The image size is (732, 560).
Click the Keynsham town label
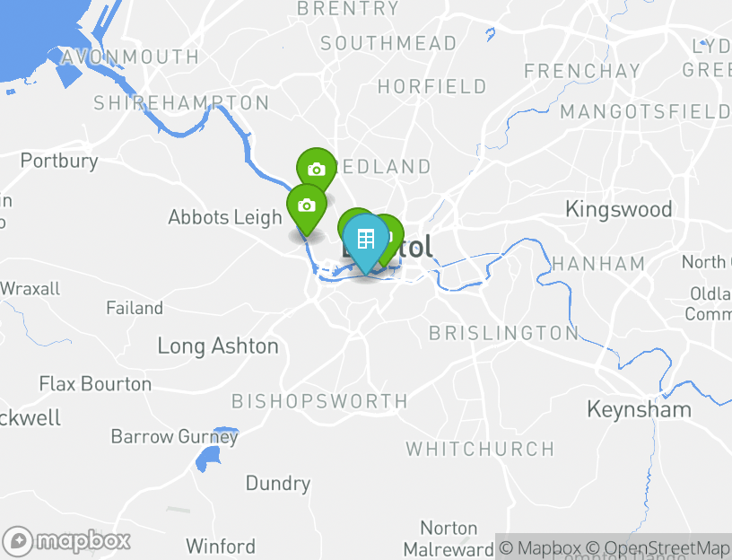639,409
